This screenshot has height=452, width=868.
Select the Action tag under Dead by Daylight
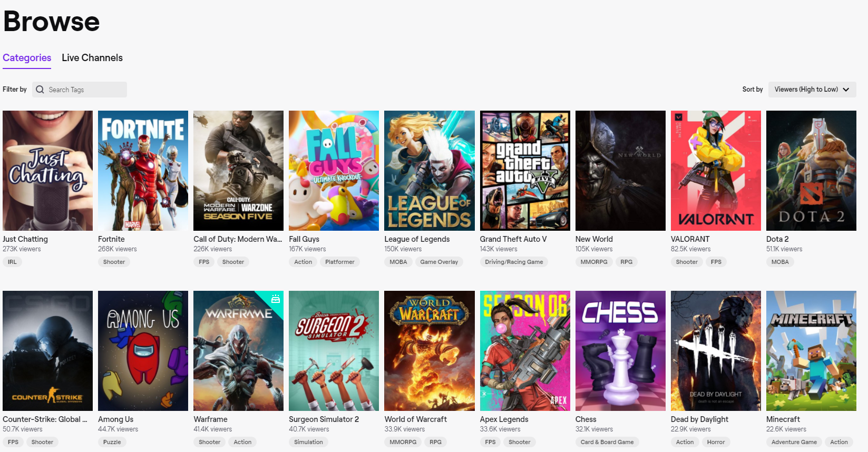tap(685, 442)
